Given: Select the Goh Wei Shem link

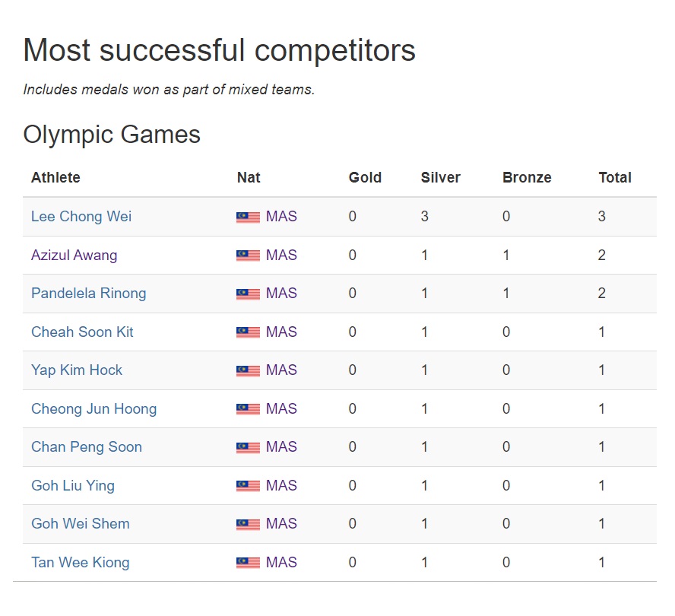Looking at the screenshot, I should (x=81, y=524).
